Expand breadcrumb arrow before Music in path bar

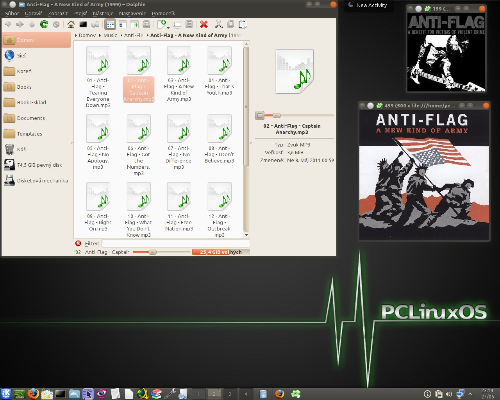100,35
